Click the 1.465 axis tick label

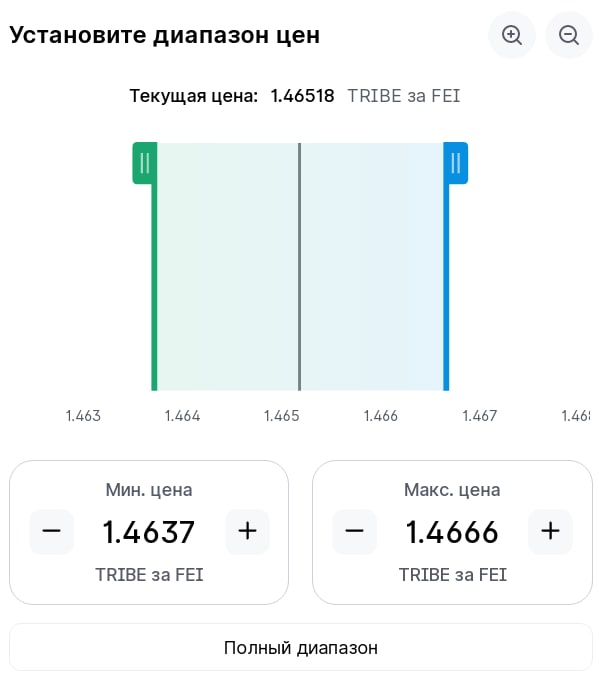[282, 416]
